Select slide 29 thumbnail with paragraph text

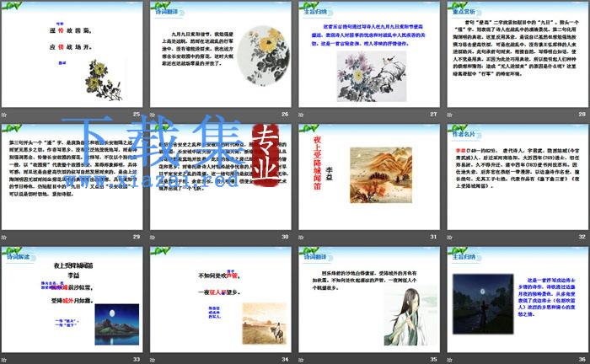[x=72, y=177]
